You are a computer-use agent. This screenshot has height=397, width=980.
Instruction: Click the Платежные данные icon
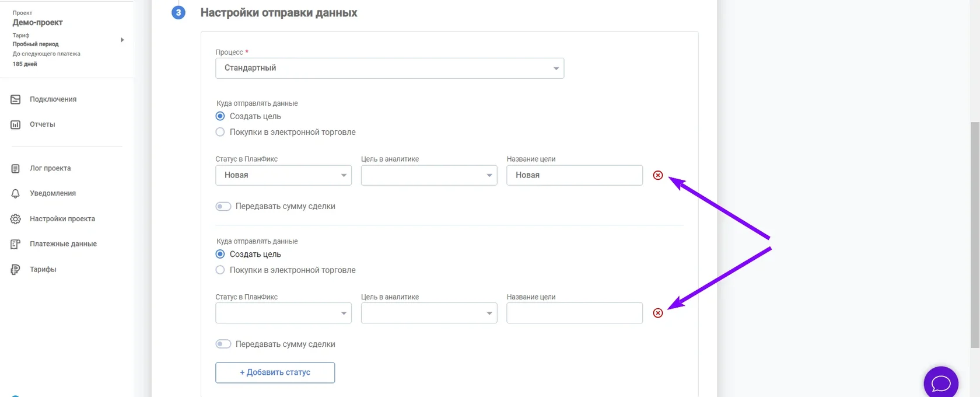click(16, 244)
